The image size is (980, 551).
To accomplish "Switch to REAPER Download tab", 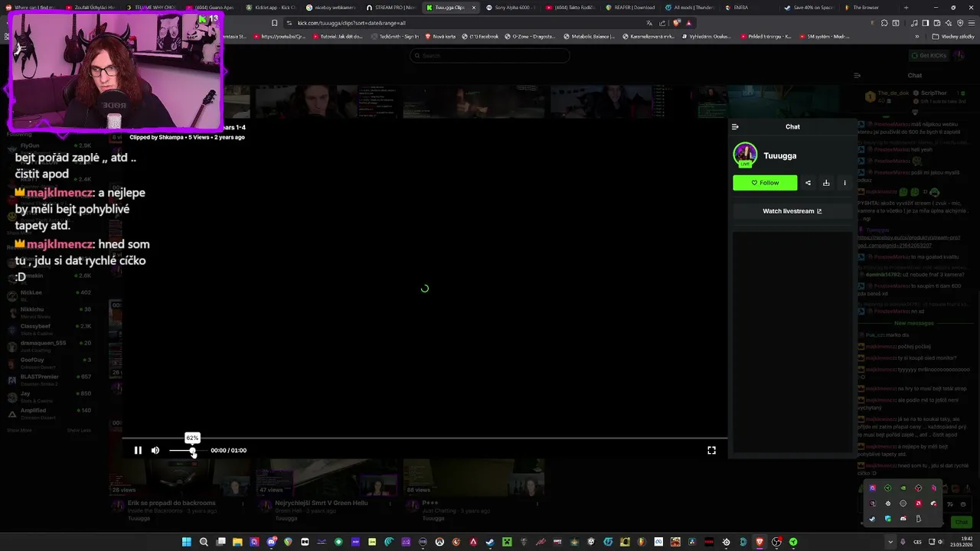I will (x=632, y=8).
